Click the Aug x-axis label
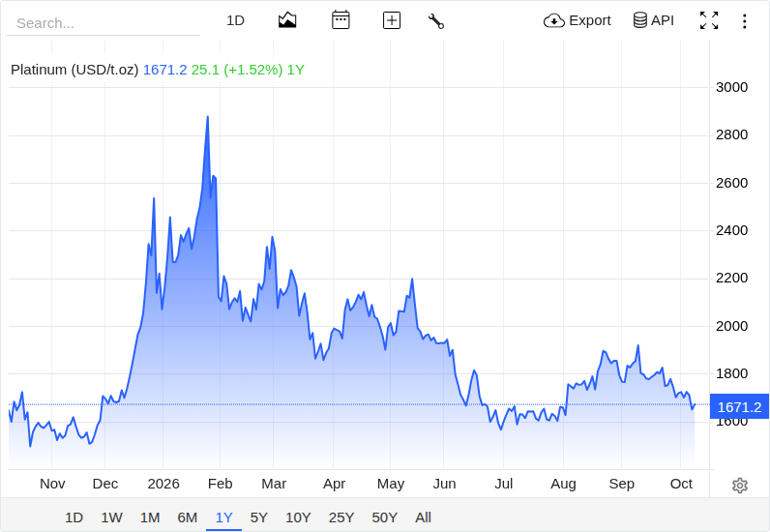This screenshot has width=770, height=532. click(x=563, y=484)
